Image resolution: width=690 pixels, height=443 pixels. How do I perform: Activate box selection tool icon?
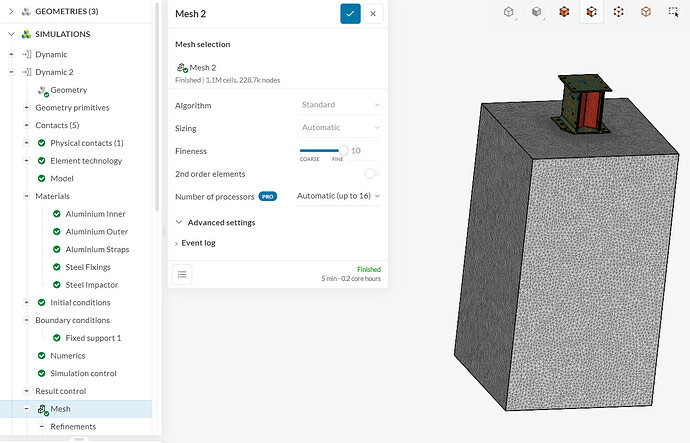[673, 12]
